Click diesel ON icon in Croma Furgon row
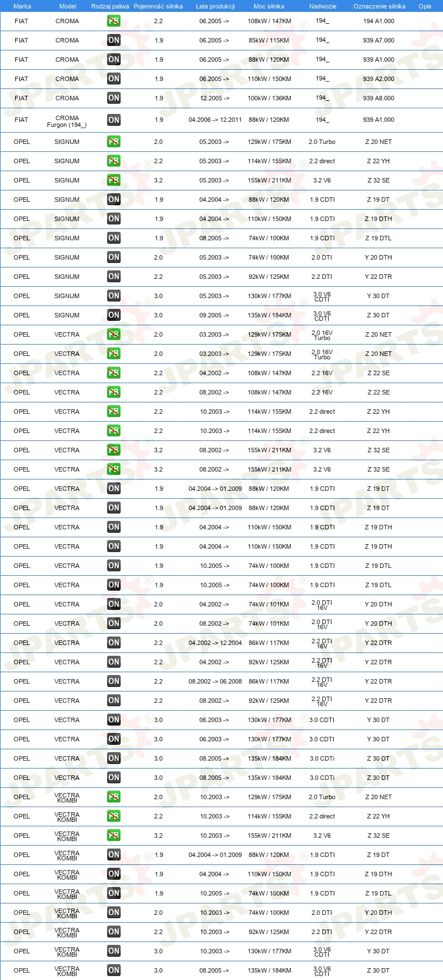Image resolution: width=443 pixels, height=980 pixels. 114,120
